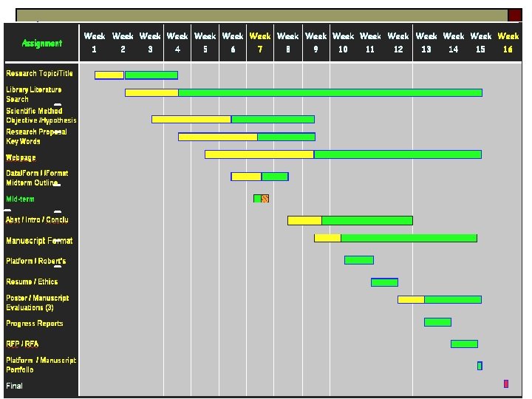532x399 pixels.
Task: Click green bar of Research Topic/Title
Action: 151,75
